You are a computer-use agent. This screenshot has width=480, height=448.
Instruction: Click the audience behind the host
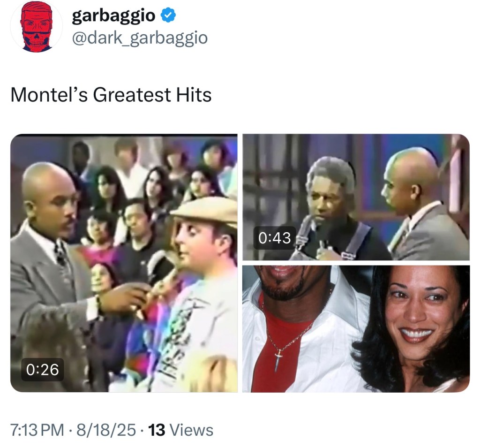tap(153, 190)
